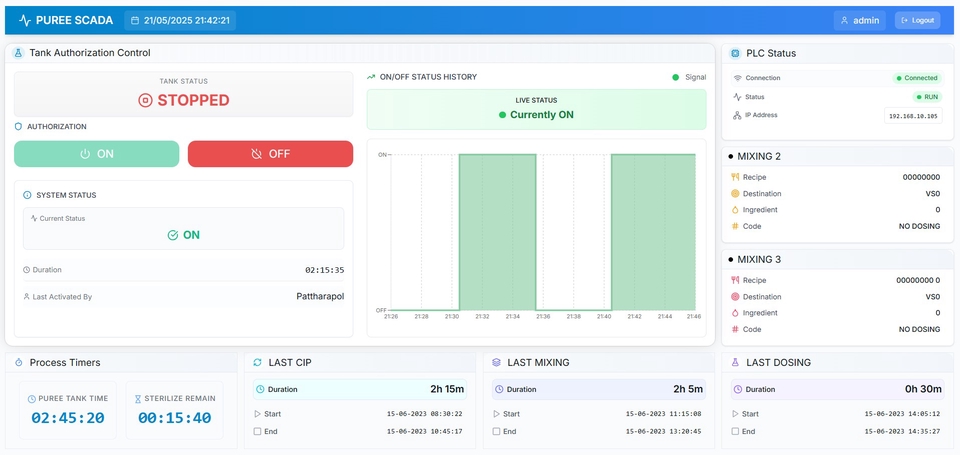Click the Connected status badge
The height and width of the screenshot is (455, 960).
pyautogui.click(x=917, y=78)
